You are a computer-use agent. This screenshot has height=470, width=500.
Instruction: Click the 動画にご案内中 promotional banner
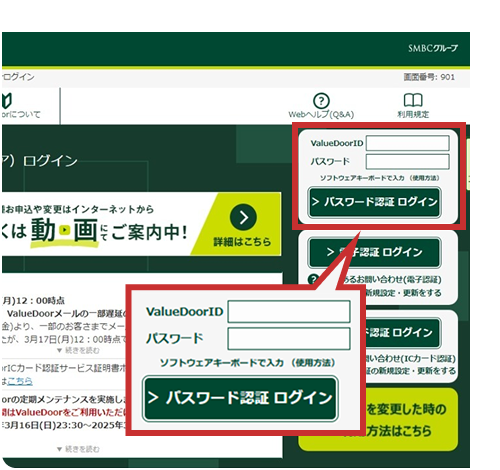click(141, 224)
